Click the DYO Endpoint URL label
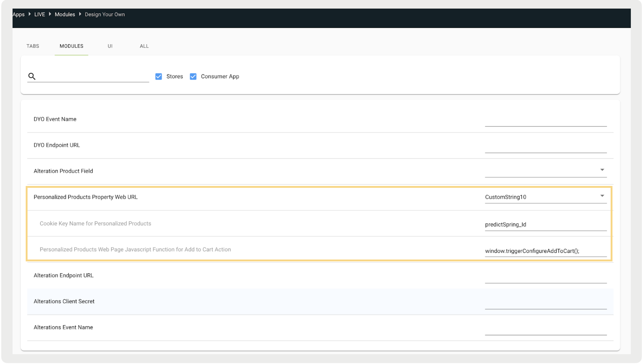644x364 pixels. [x=57, y=145]
